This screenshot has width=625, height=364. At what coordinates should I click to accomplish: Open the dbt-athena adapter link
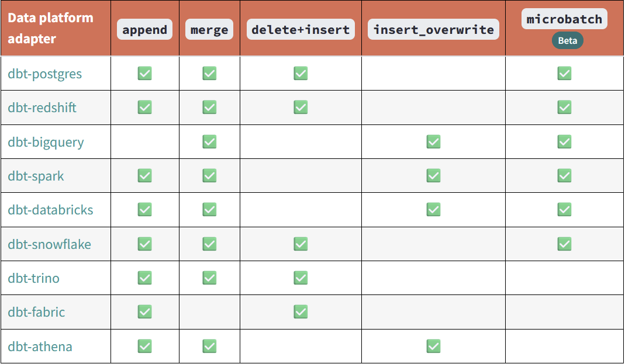40,346
